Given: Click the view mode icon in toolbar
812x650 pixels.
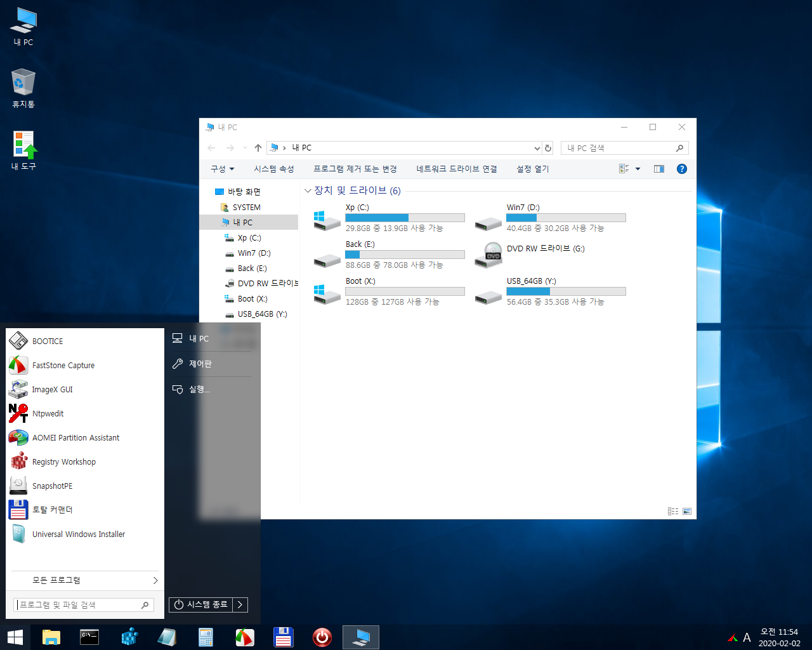Looking at the screenshot, I should click(624, 169).
